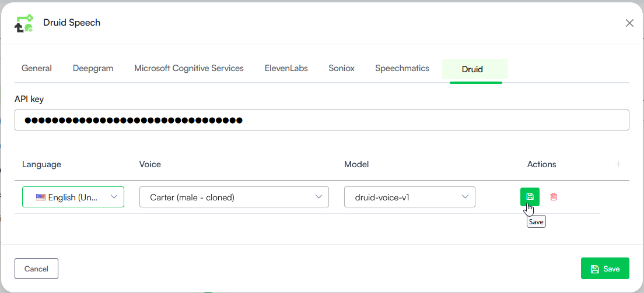Open the Model dropdown showing druid-voice-v1

409,197
